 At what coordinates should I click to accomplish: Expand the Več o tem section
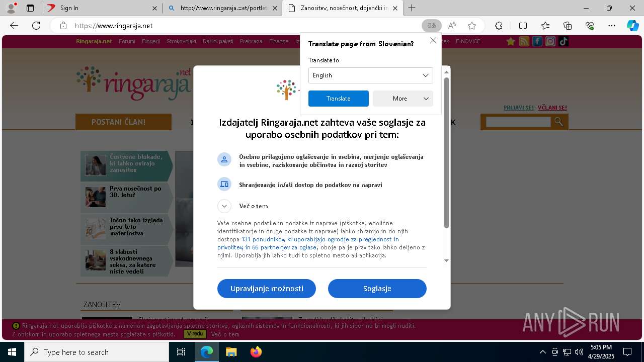click(224, 206)
